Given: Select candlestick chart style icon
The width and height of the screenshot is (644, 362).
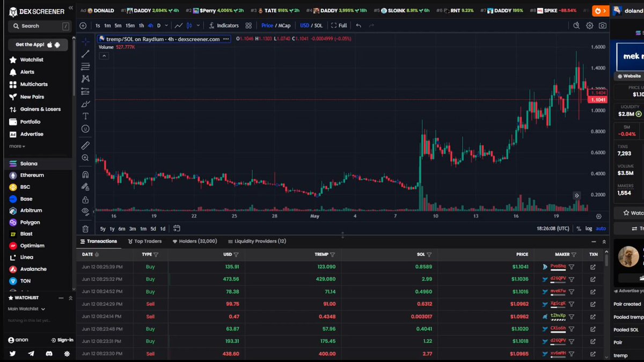Looking at the screenshot, I should [189, 25].
